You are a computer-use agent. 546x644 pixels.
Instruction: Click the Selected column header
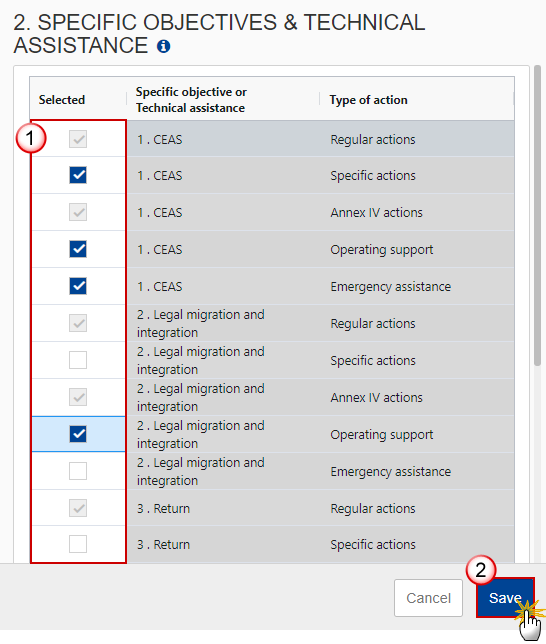(x=62, y=100)
